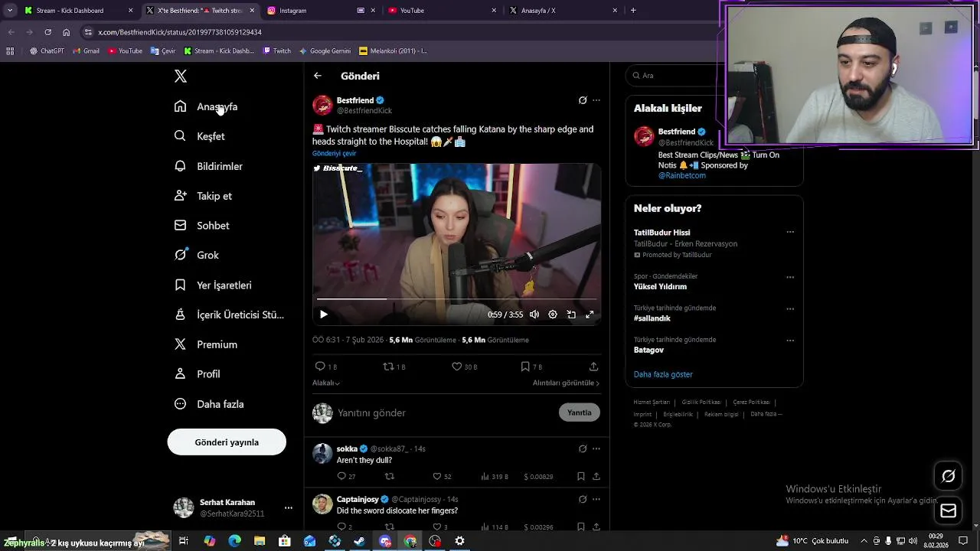Share sokka's reply
This screenshot has height=551, width=980.
pos(596,477)
